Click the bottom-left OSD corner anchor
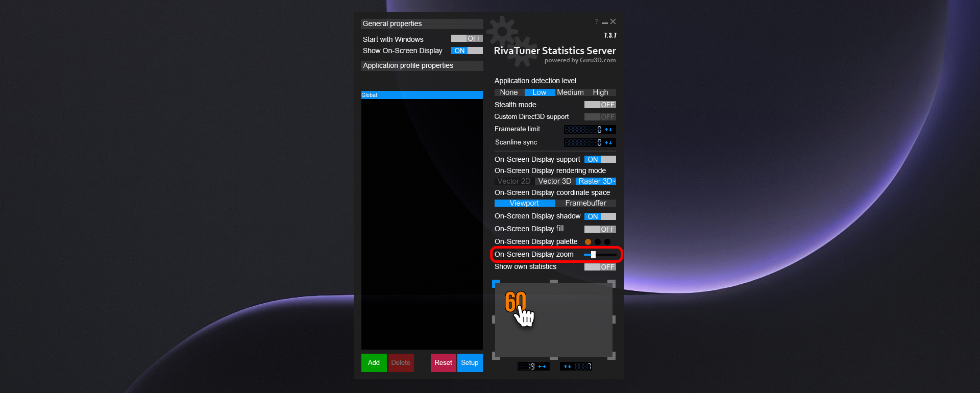The image size is (980, 393). [x=496, y=356]
